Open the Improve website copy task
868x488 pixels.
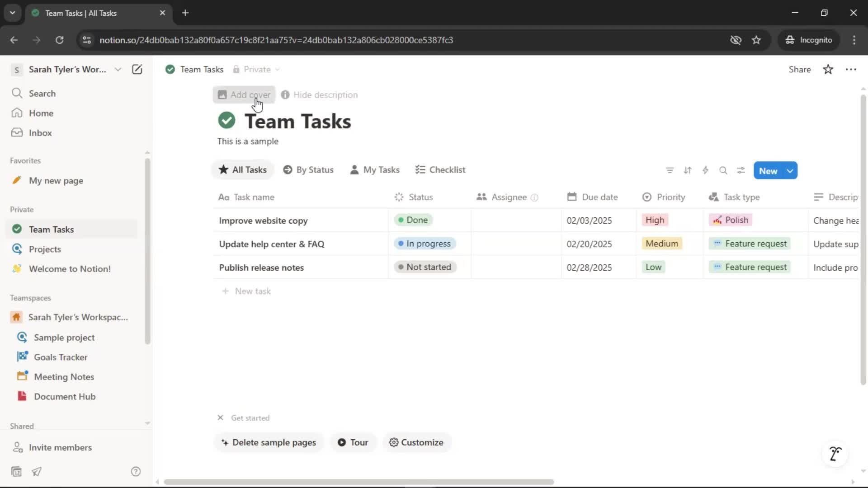click(x=263, y=221)
